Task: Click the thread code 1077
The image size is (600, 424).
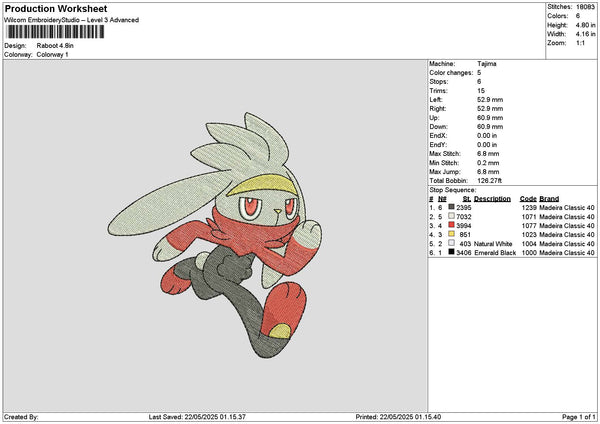Action: 529,226
